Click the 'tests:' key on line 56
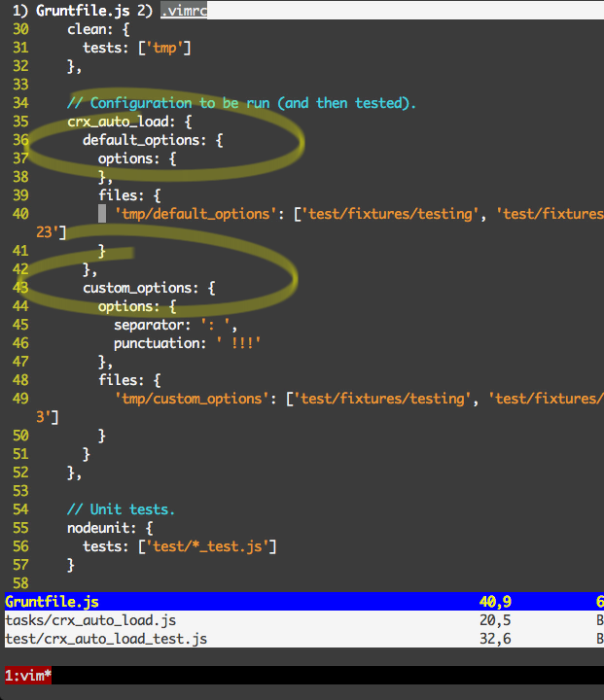Screen dimensions: 604x700 (x=106, y=546)
